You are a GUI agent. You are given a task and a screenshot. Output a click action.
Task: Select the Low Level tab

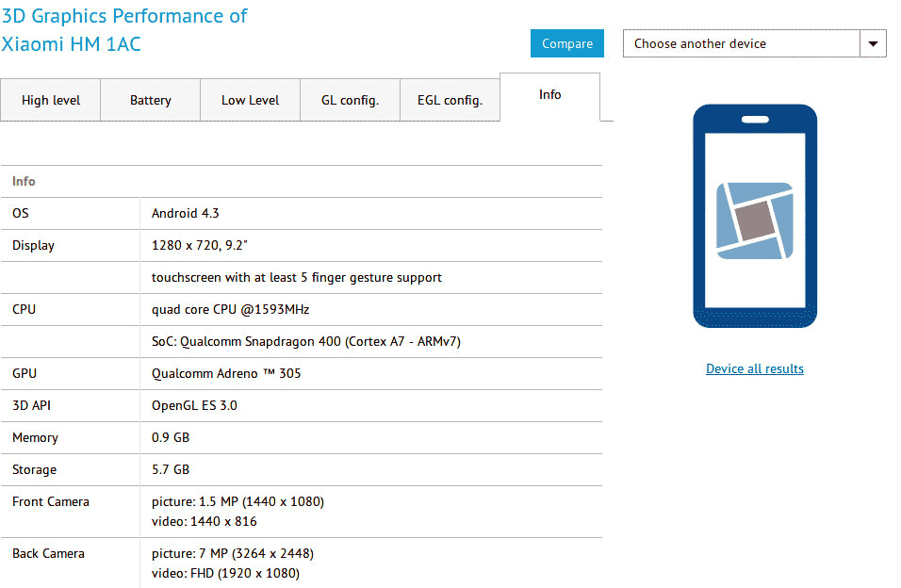(x=250, y=101)
